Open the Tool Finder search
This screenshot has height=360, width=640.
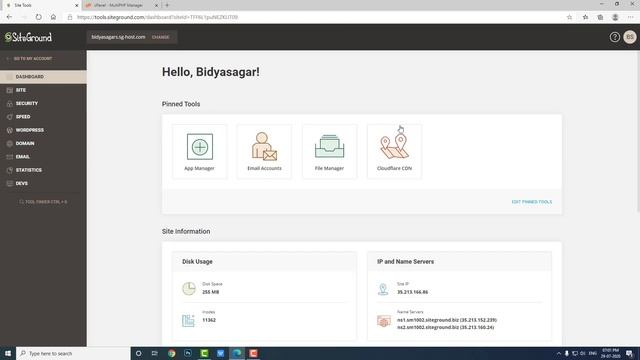tap(43, 202)
